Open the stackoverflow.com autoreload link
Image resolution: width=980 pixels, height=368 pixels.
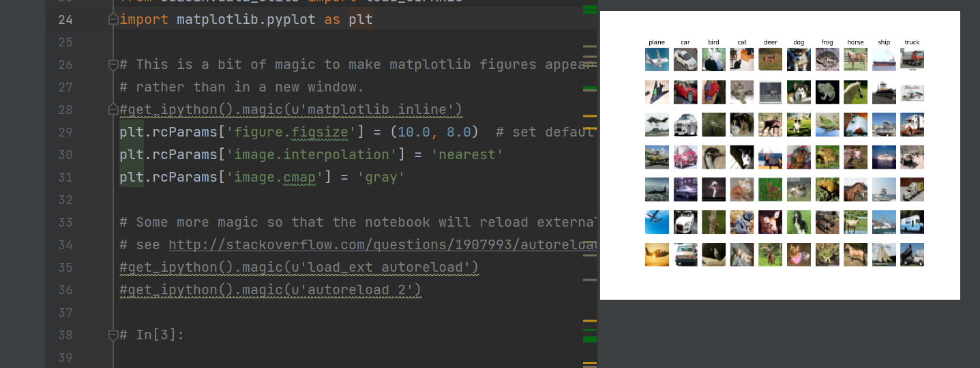click(383, 244)
